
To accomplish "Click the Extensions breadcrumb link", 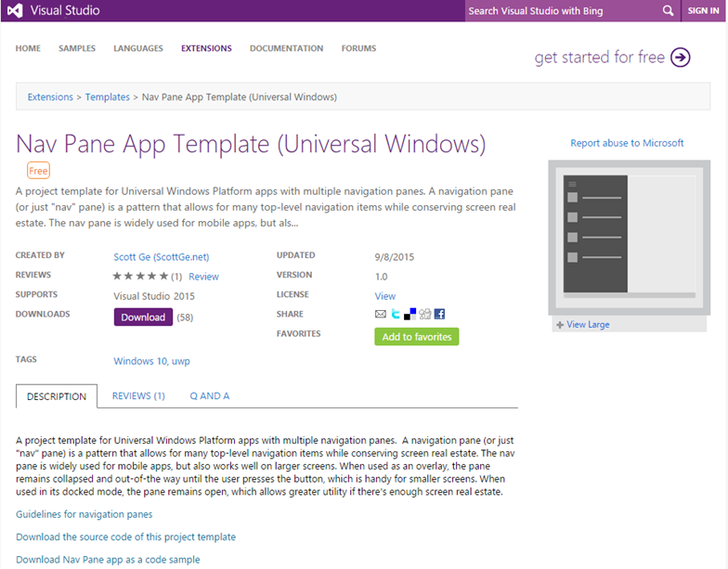I will tap(50, 97).
